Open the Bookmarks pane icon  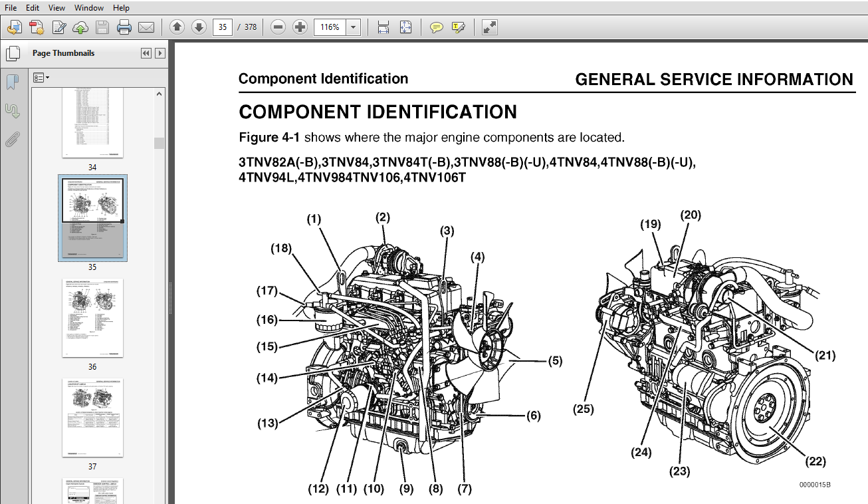13,82
